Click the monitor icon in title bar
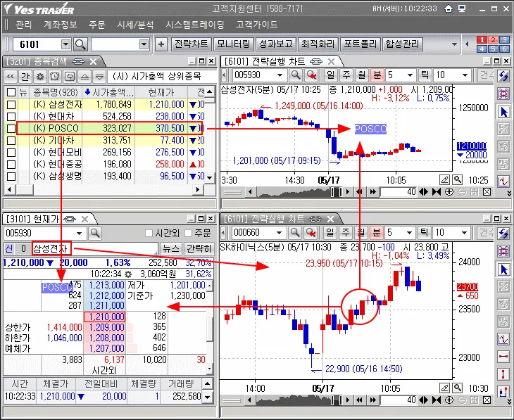The width and height of the screenshot is (514, 420). 462,8
